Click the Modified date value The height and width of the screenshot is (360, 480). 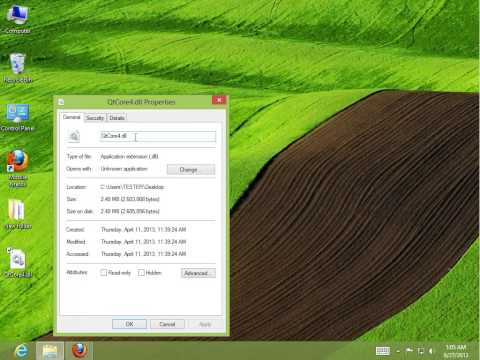pyautogui.click(x=143, y=242)
